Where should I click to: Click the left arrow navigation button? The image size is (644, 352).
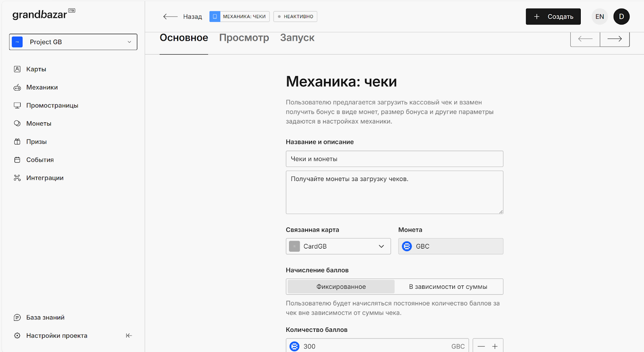coord(585,39)
